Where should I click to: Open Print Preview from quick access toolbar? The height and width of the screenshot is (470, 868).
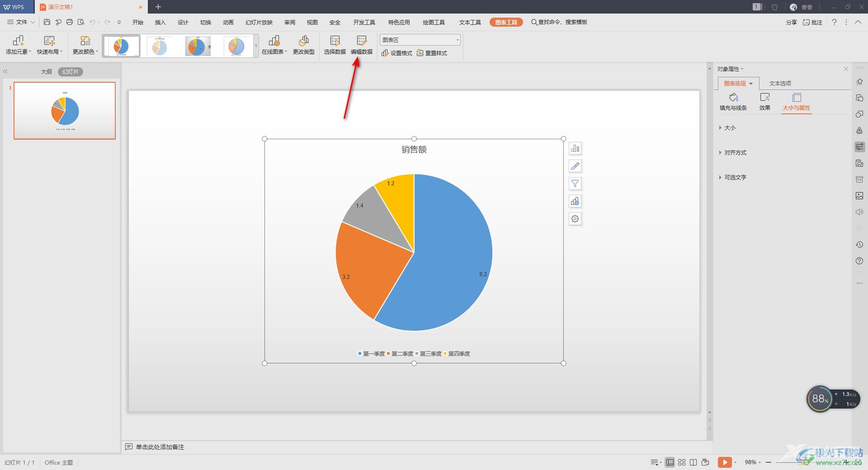tap(81, 22)
